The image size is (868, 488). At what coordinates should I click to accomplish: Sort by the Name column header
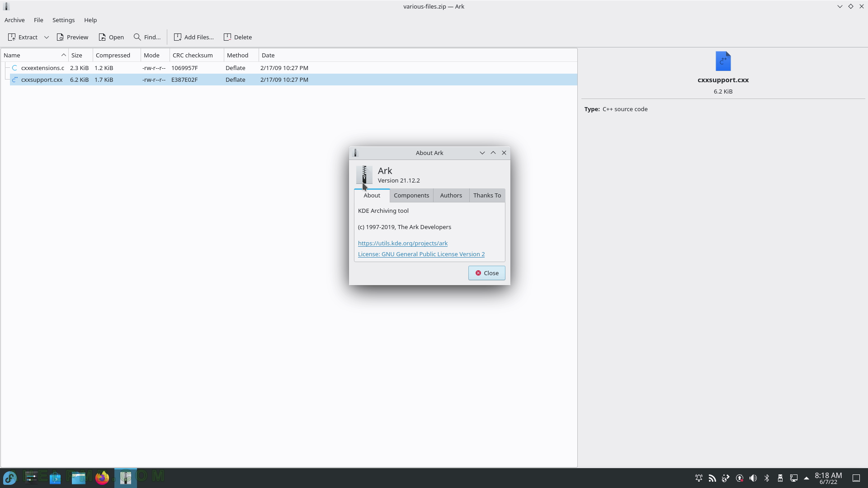pos(35,55)
